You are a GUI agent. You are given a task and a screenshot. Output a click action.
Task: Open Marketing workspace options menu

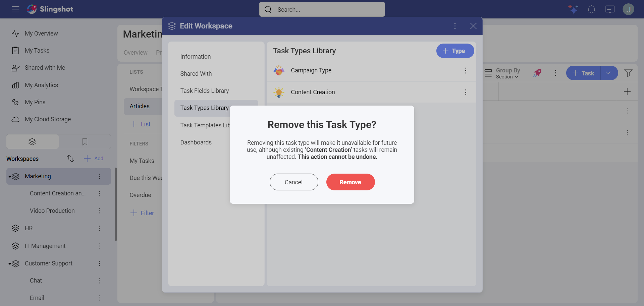pyautogui.click(x=99, y=176)
